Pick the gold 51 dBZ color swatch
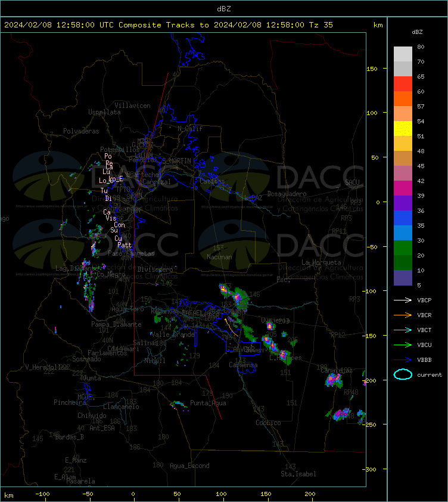Viewport: 448px width, 502px height. (403, 143)
